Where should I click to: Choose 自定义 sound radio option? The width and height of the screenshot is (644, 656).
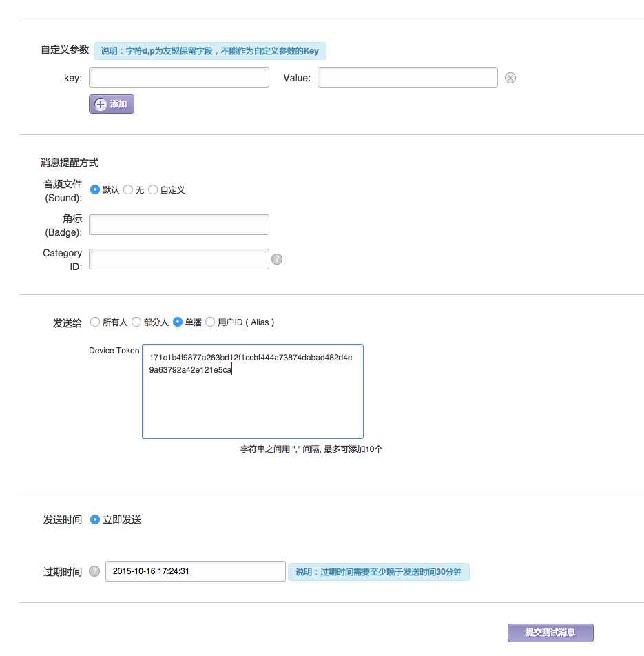153,189
